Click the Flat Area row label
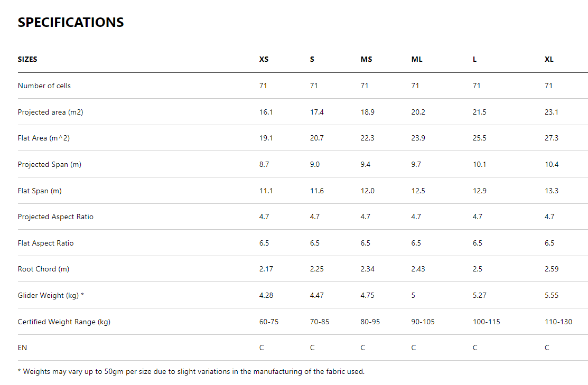The image size is (588, 385). (x=44, y=138)
